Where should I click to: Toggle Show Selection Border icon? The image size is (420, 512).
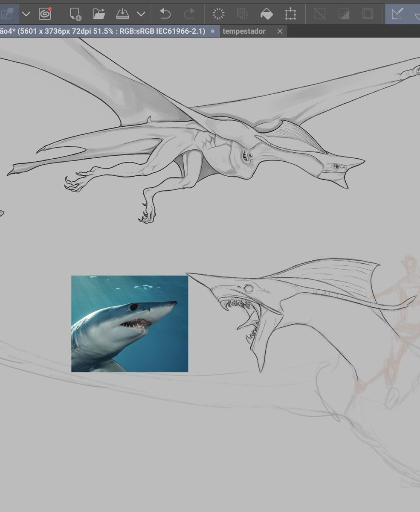pos(368,14)
